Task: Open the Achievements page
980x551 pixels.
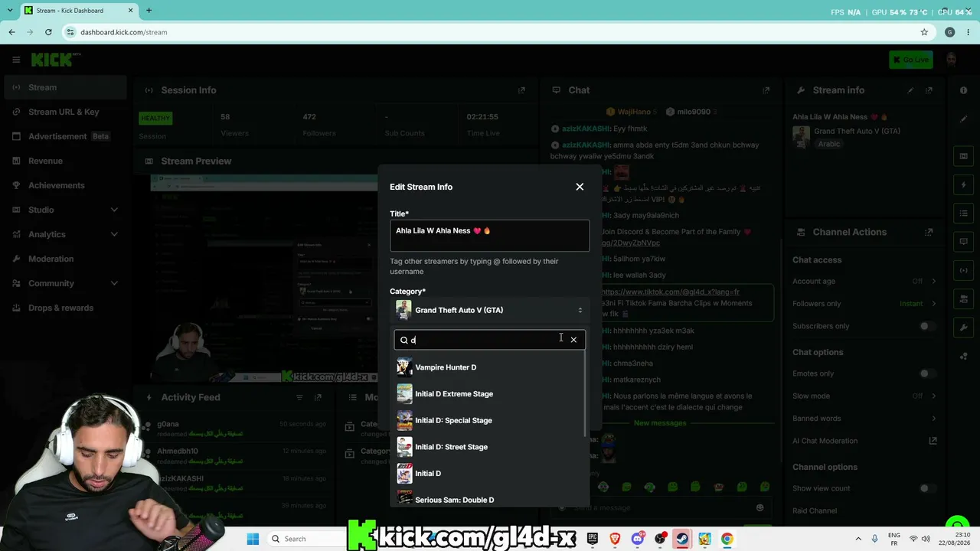Action: click(x=64, y=185)
